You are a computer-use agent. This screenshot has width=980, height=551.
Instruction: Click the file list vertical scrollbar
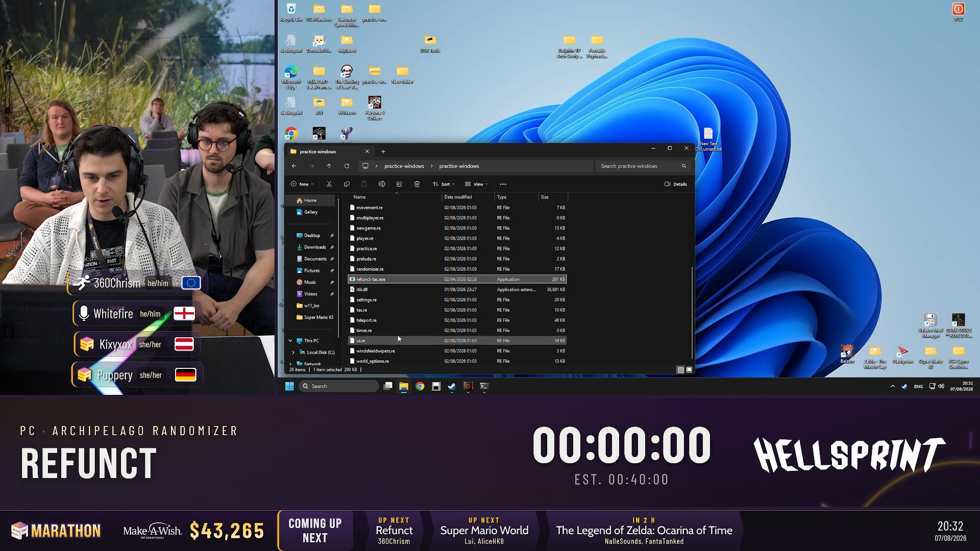pos(692,312)
